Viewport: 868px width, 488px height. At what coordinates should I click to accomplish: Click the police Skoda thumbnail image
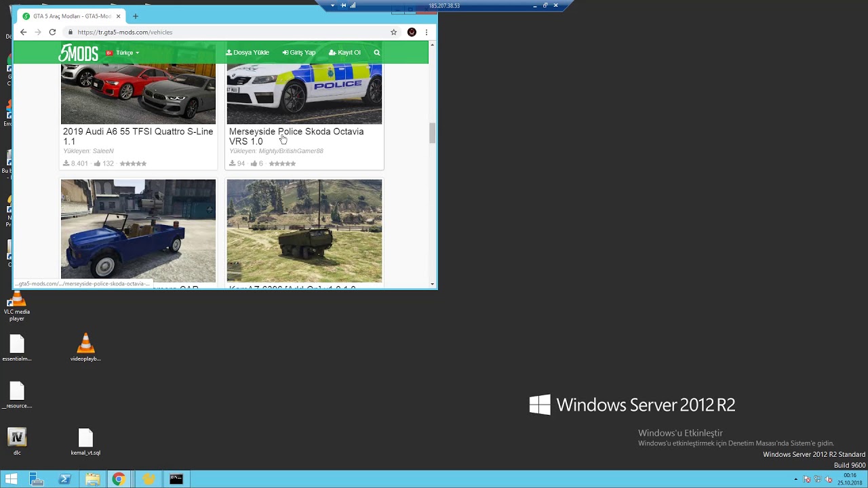coord(304,94)
